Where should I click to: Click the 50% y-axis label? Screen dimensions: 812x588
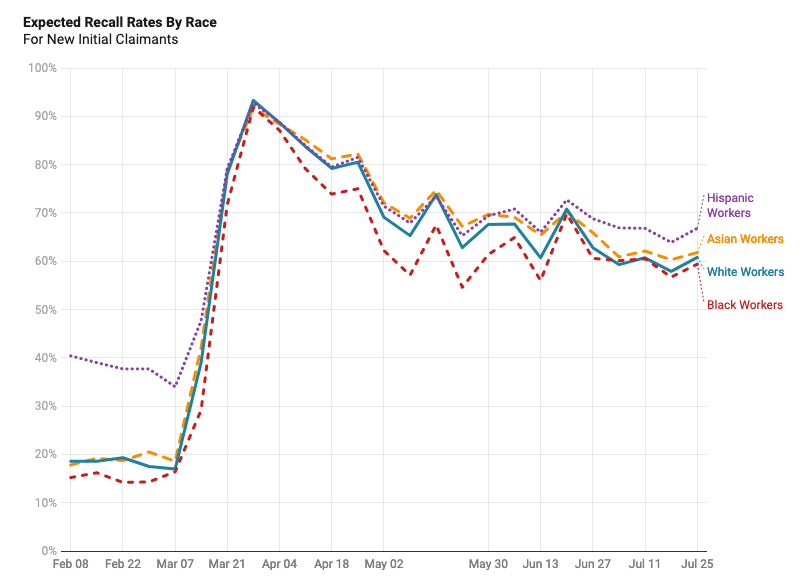(46, 310)
